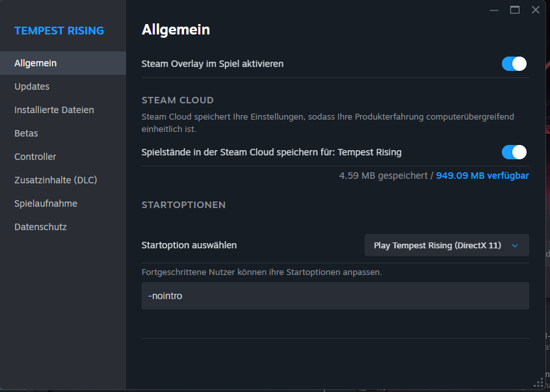Open the Startoption auswählen dropdown

[447, 245]
